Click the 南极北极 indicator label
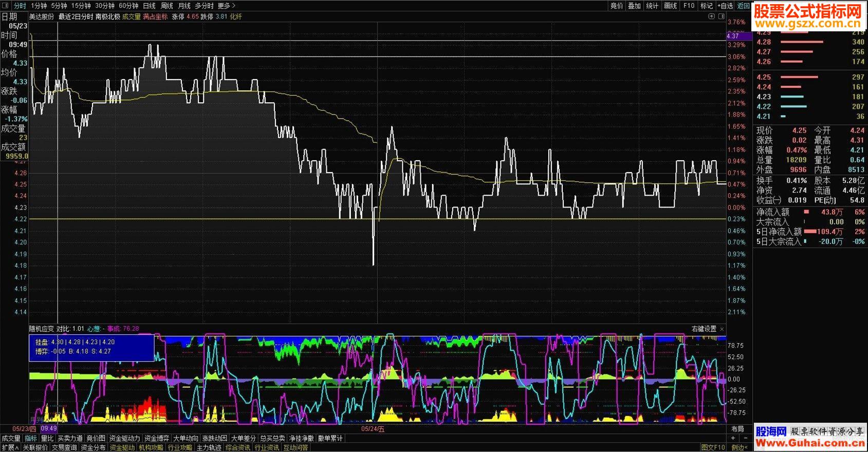Screen dimensions: 868x452 tap(107, 16)
